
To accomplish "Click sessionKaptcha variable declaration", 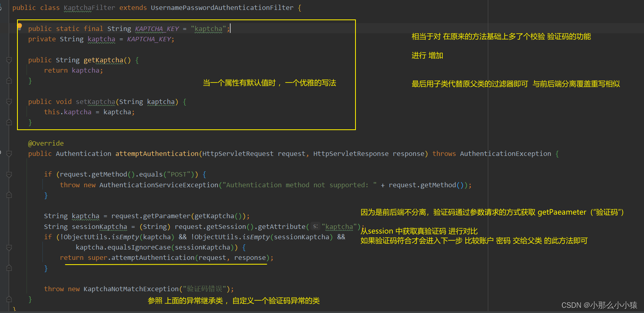I will tap(99, 227).
